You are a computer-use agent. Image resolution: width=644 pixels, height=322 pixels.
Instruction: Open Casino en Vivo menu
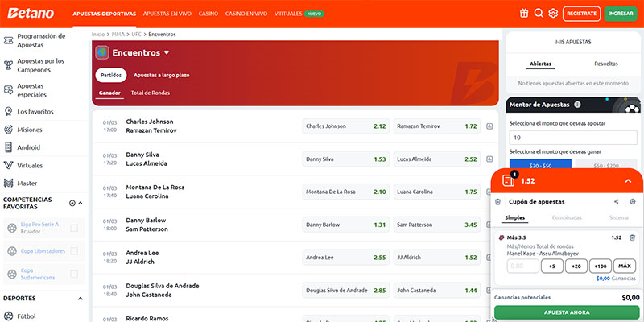[246, 14]
